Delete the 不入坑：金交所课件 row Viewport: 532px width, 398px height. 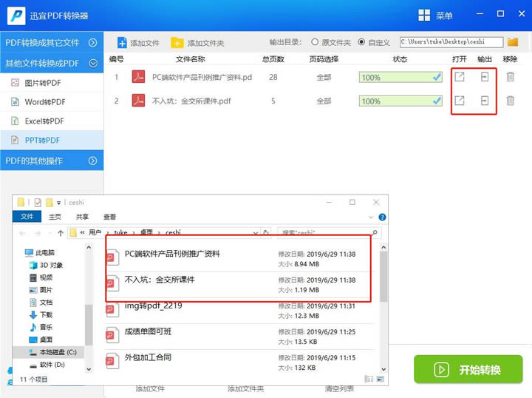(510, 101)
